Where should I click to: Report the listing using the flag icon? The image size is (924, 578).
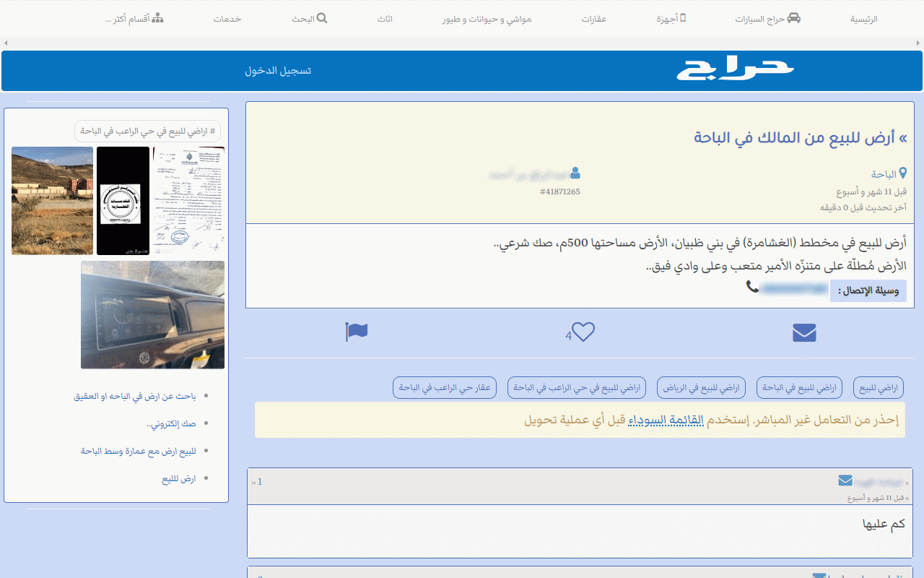click(356, 332)
